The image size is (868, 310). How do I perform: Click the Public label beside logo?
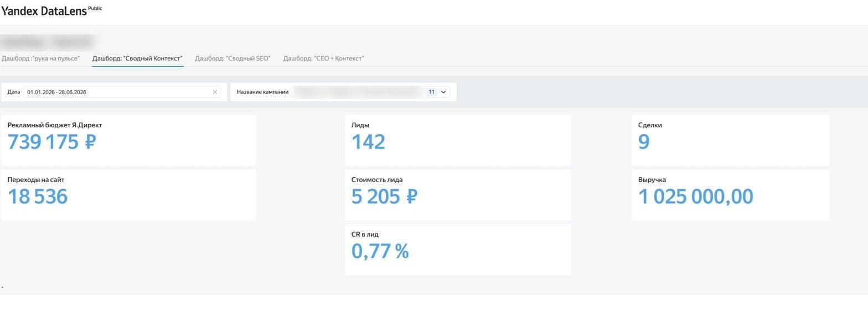pyautogui.click(x=95, y=8)
